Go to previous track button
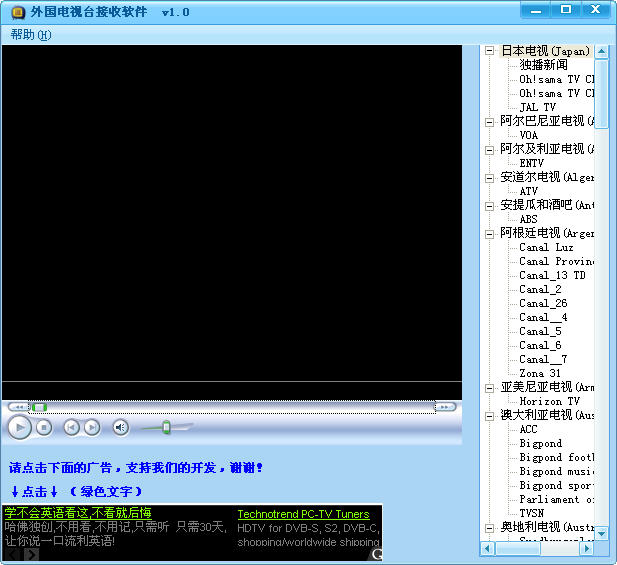617x565 pixels. [x=72, y=427]
